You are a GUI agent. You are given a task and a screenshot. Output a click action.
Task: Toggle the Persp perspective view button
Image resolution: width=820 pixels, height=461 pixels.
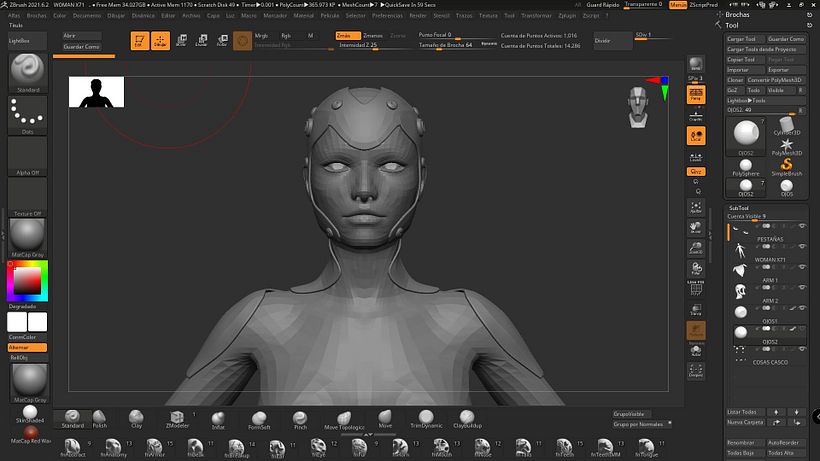696,95
